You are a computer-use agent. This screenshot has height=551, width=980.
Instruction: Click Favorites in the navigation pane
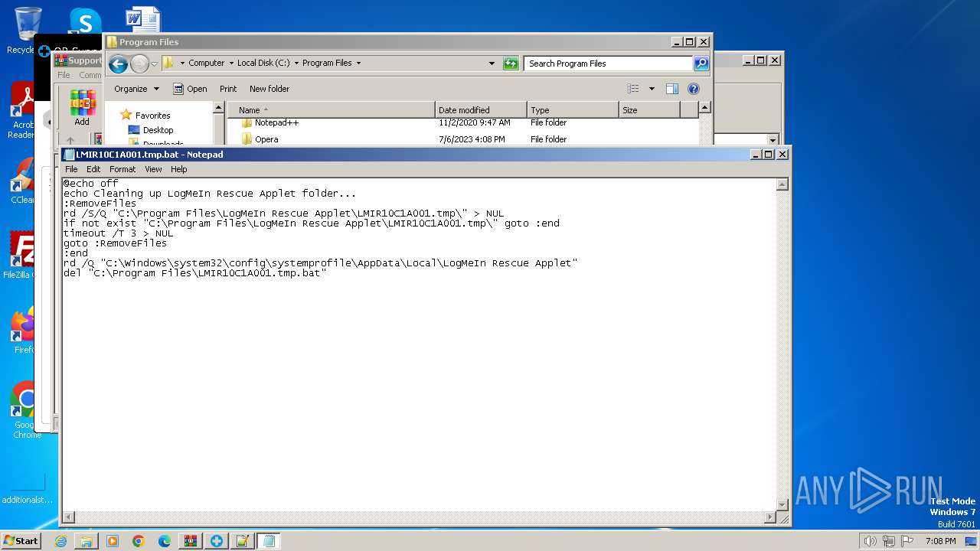152,116
